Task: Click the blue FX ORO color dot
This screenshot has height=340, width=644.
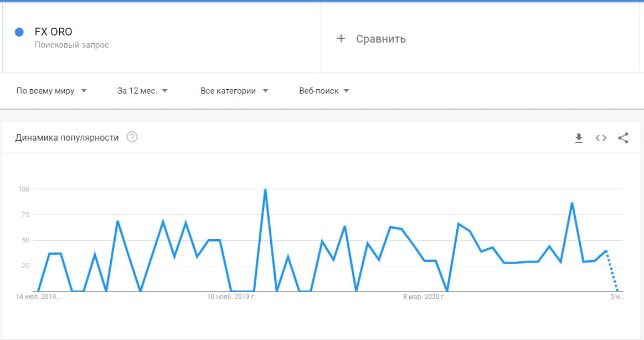Action: click(19, 32)
